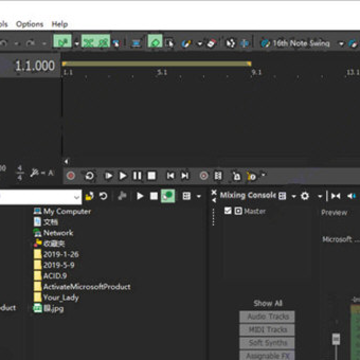Toggle the Soft Synths visibility button
360x360 pixels.
[x=267, y=343]
